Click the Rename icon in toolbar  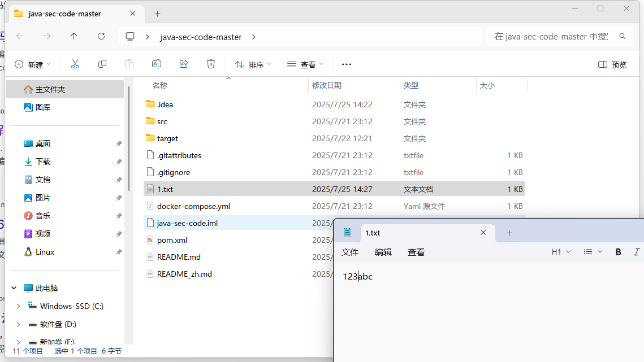(x=157, y=64)
